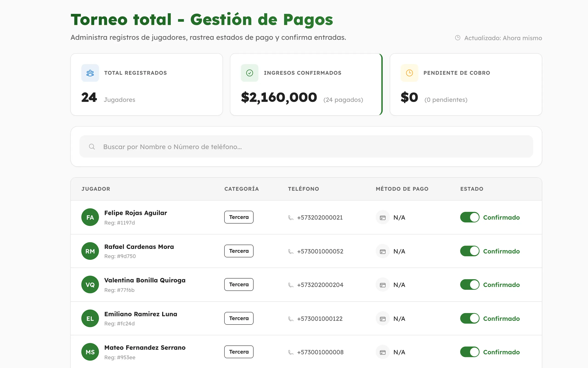Screen dimensions: 588x368
Task: Click phone icon next to +573001000008
Action: 291,352
